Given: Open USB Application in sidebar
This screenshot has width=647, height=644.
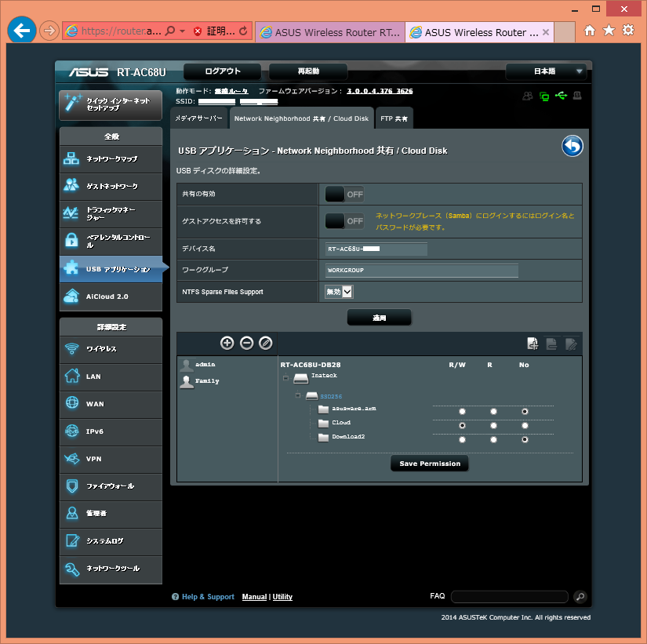Looking at the screenshot, I should pos(111,269).
